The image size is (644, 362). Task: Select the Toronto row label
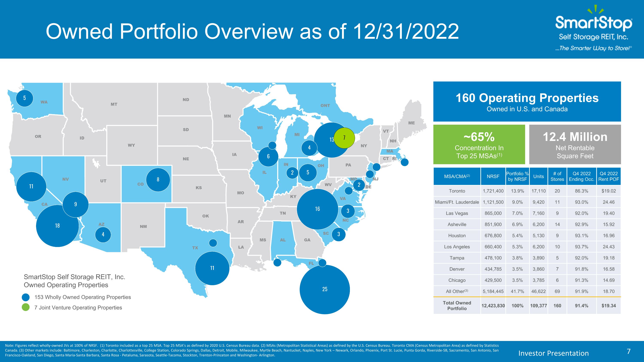[457, 191]
